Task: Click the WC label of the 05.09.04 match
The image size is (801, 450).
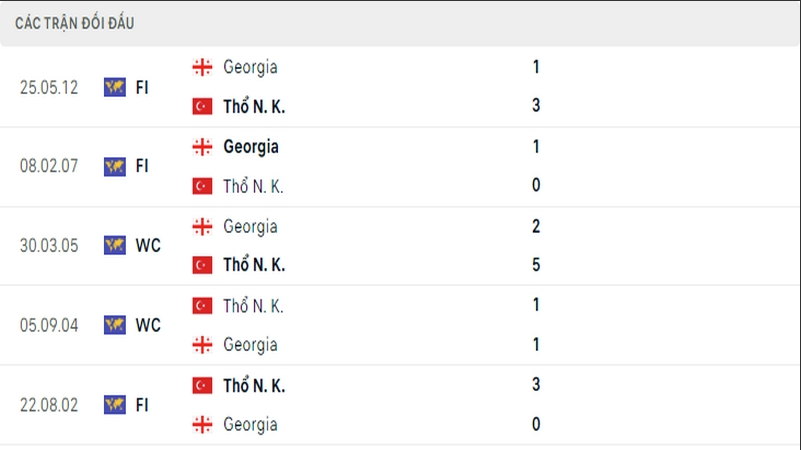Action: pyautogui.click(x=148, y=325)
